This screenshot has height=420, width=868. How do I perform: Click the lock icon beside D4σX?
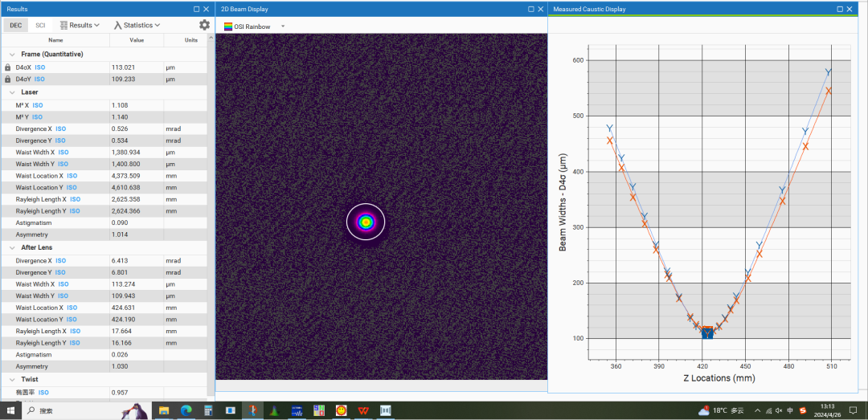[8, 67]
